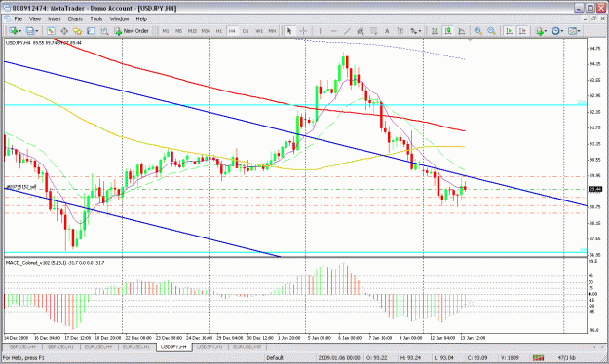Open the Profiles dropdown
The height and width of the screenshot is (364, 609).
[x=32, y=31]
